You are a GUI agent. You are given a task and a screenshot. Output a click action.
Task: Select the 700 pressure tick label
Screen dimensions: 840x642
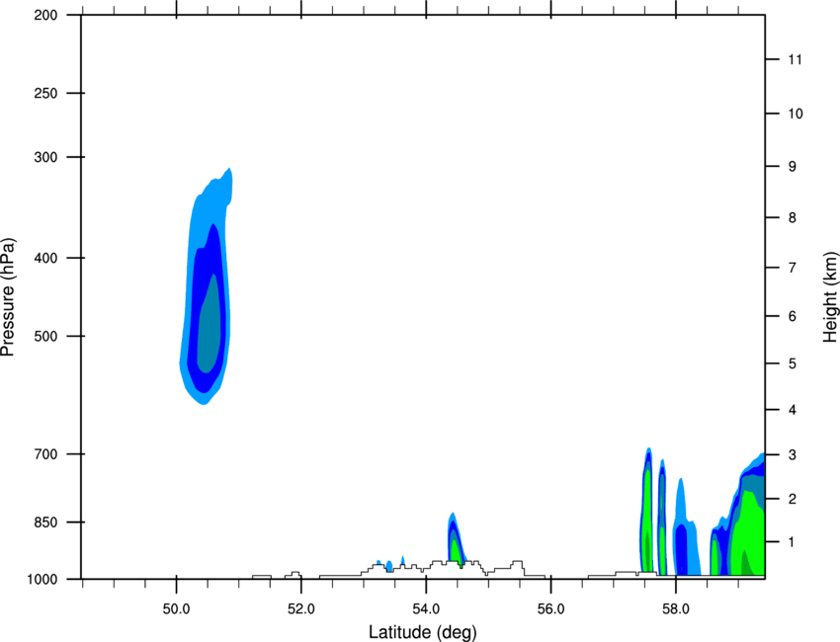tap(46, 454)
